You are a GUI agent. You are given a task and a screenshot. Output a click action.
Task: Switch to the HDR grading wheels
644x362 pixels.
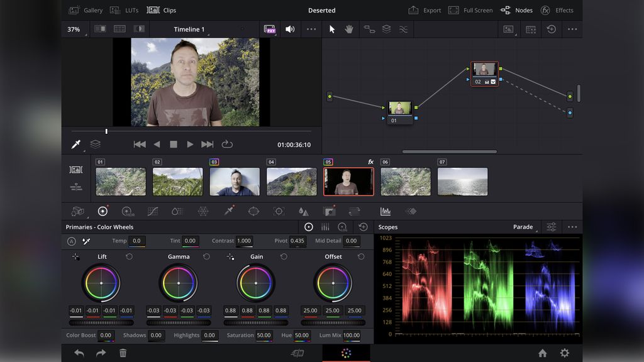tap(128, 211)
